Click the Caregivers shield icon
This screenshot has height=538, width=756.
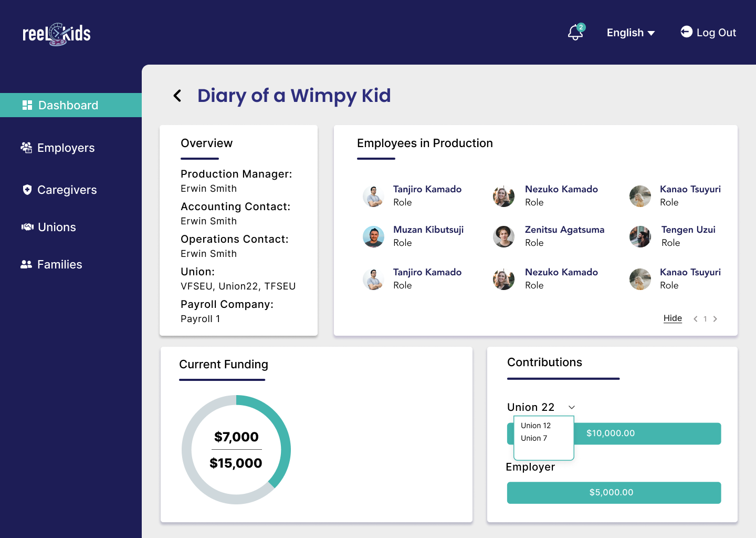(x=27, y=190)
